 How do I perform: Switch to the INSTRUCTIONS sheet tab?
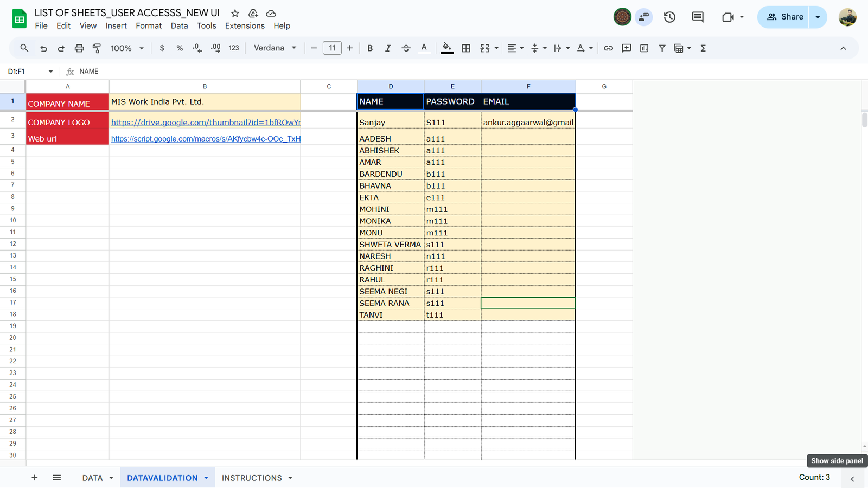coord(252,478)
